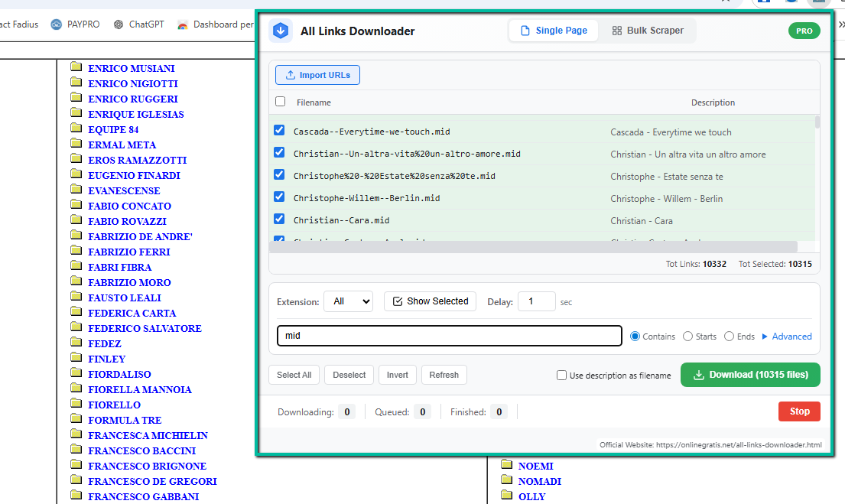Click the vertical scrollbar of file list
This screenshot has width=845, height=504.
pos(817,122)
